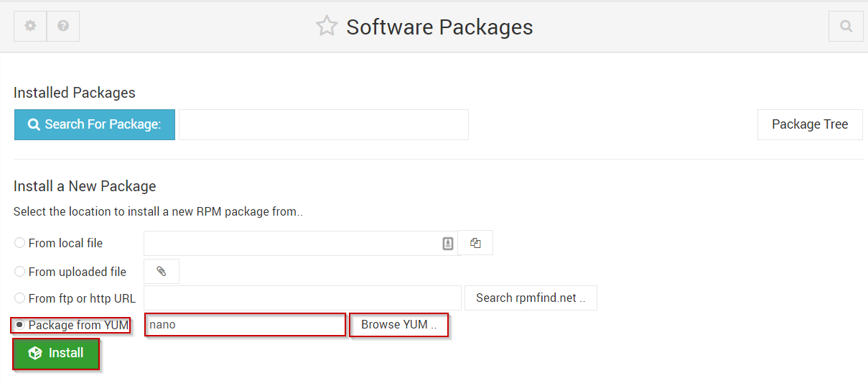This screenshot has height=386, width=868.
Task: Click the copy icon beside local file field
Action: [x=475, y=243]
